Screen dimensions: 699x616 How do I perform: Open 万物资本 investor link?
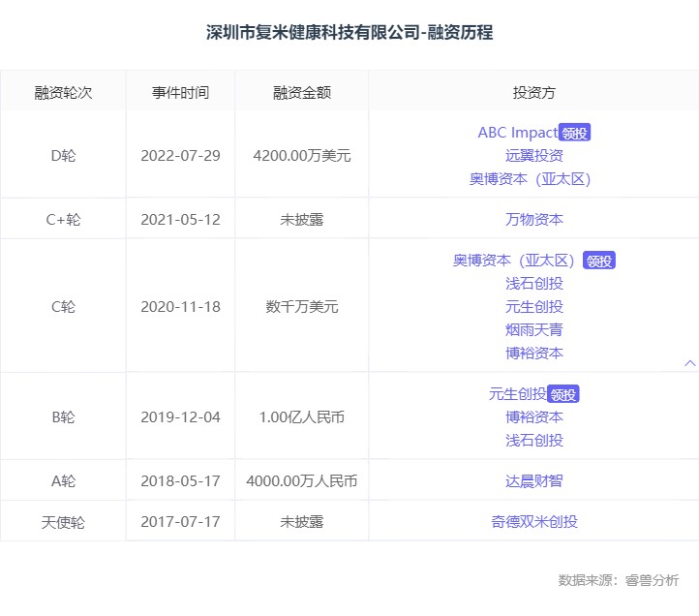[x=534, y=220]
